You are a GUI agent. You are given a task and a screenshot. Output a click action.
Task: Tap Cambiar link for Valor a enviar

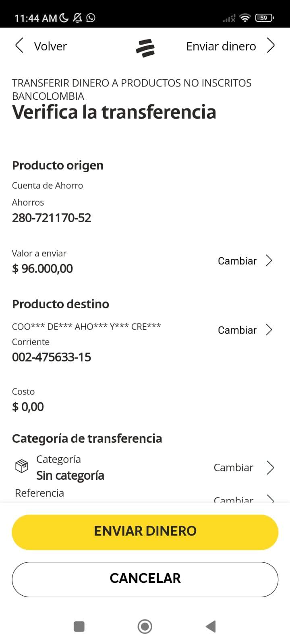pyautogui.click(x=237, y=261)
